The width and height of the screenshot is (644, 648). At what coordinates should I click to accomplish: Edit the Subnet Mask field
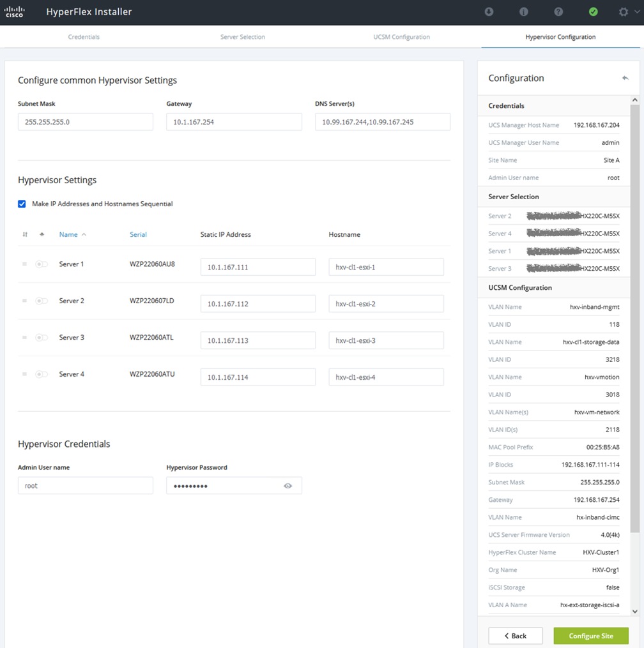coord(86,122)
